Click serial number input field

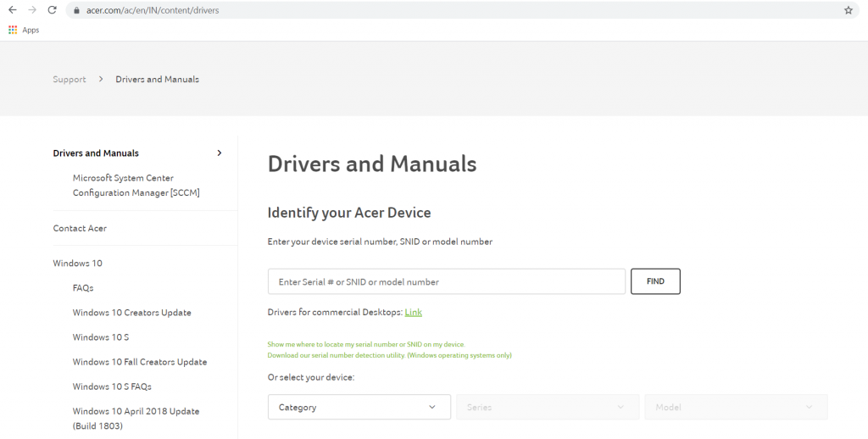tap(446, 281)
